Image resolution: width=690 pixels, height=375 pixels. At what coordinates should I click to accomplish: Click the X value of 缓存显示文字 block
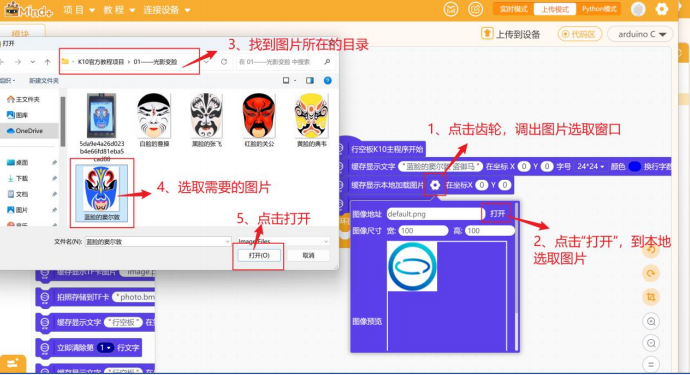click(x=524, y=166)
